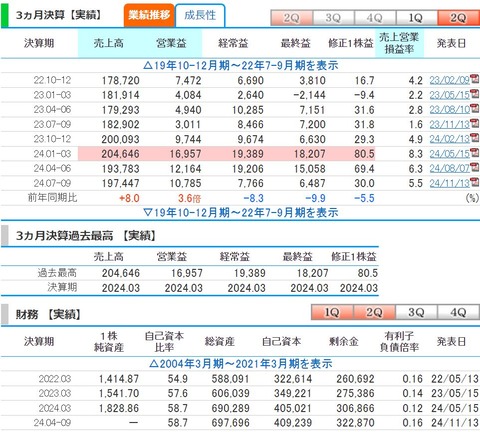Open the PDF icon beside 24/08/07

475,167
